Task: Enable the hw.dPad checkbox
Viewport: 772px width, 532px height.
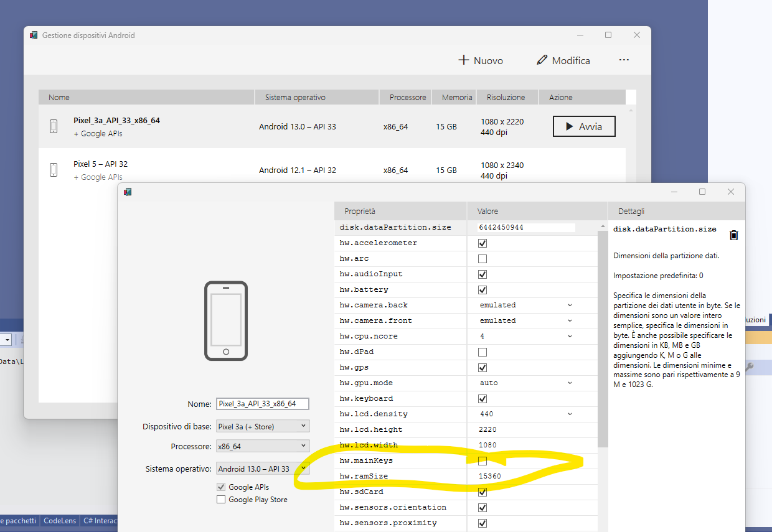Action: pyautogui.click(x=482, y=352)
